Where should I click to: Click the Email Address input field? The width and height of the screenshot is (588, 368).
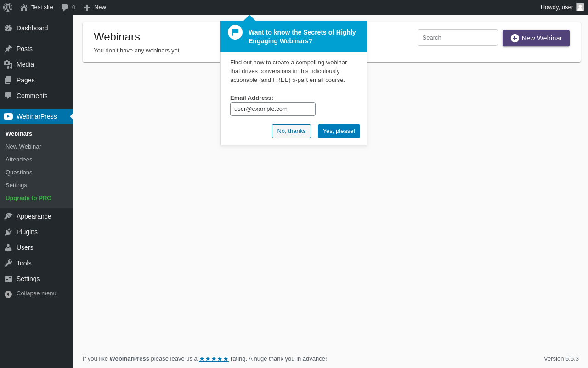273,109
